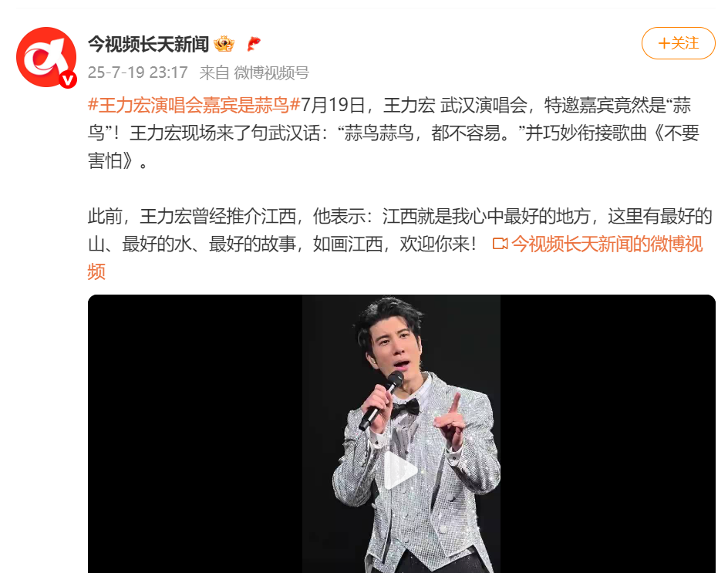Click the 来自 label beside the timestamp

[x=214, y=72]
